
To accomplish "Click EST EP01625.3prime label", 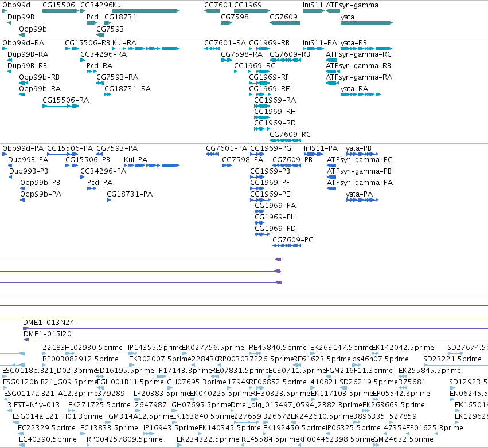I will [x=434, y=428].
